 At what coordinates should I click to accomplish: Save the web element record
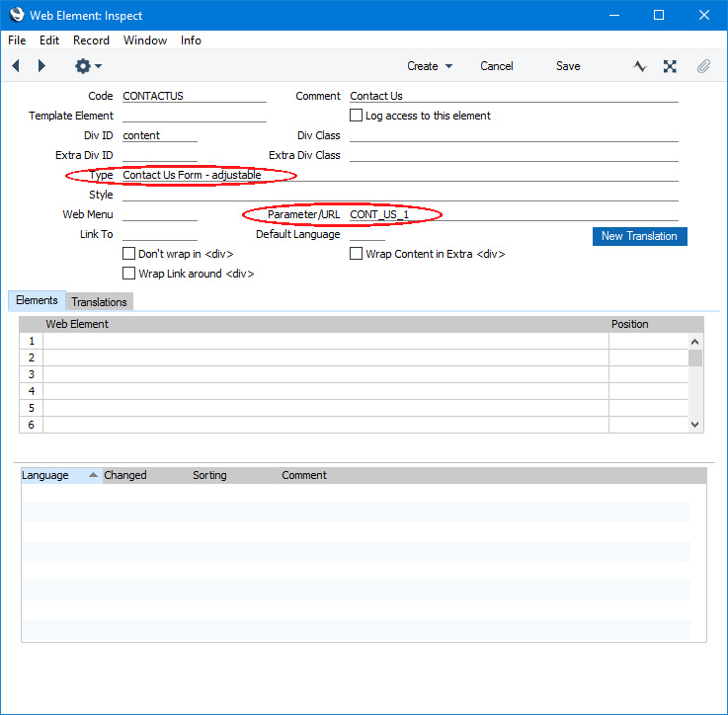[x=568, y=66]
